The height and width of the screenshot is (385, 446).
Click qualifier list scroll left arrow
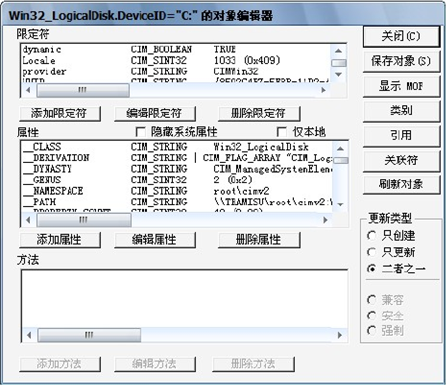[x=28, y=90]
